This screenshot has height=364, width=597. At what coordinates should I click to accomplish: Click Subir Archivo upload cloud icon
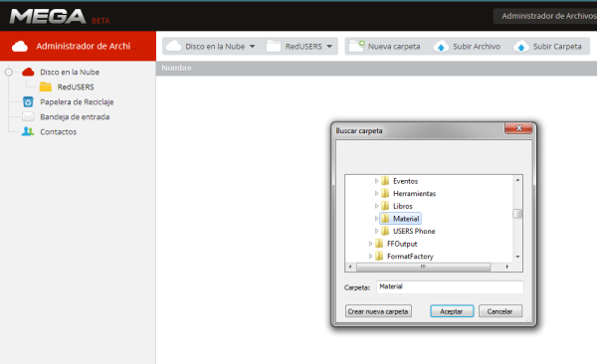[441, 47]
